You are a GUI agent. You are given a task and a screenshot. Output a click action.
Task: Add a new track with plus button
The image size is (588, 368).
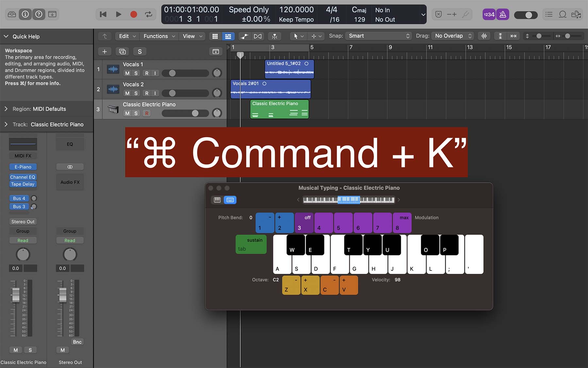[105, 52]
